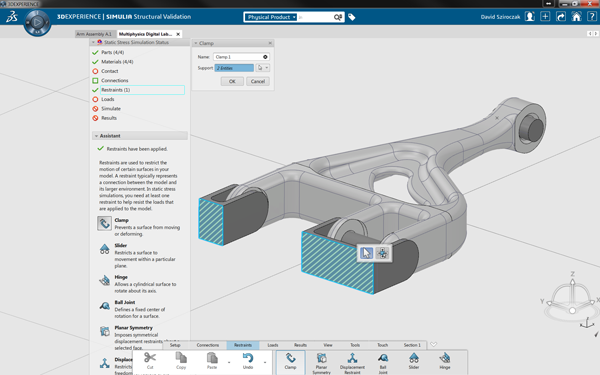
Task: Click the Hinge icon in Assistant panel
Action: pyautogui.click(x=104, y=280)
